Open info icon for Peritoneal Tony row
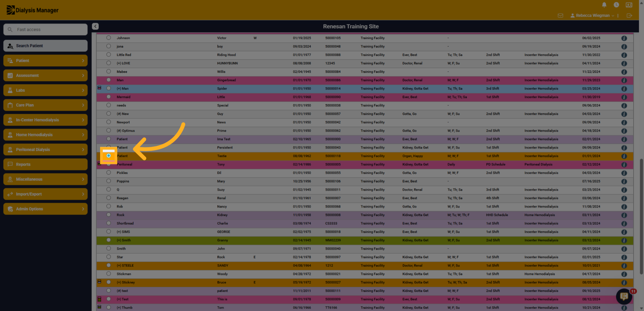The image size is (644, 311). 624,164
